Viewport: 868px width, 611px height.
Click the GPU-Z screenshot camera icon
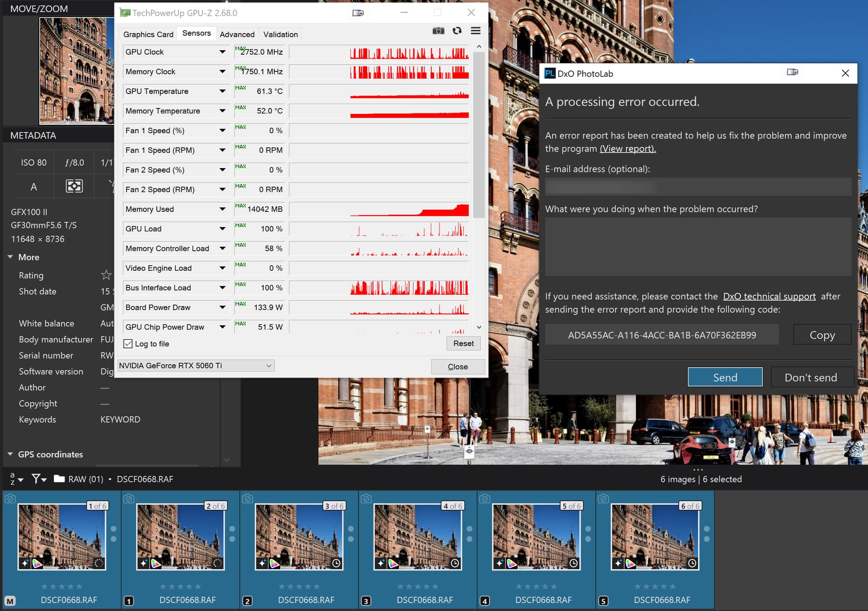[438, 31]
